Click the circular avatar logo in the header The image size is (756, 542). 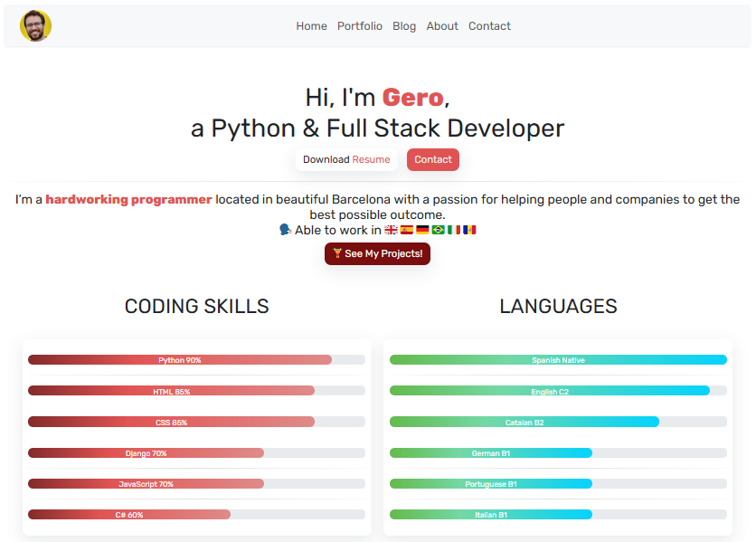tap(35, 25)
